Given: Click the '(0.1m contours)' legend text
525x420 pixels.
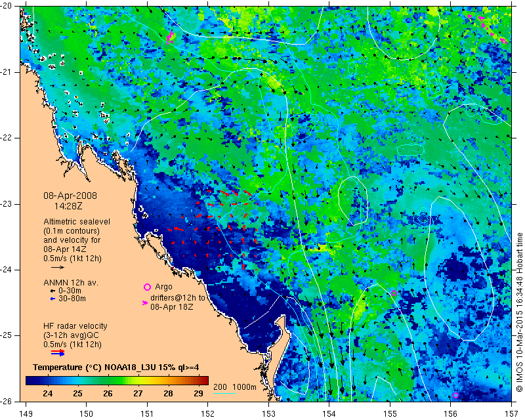Looking at the screenshot, I should pos(72,231).
